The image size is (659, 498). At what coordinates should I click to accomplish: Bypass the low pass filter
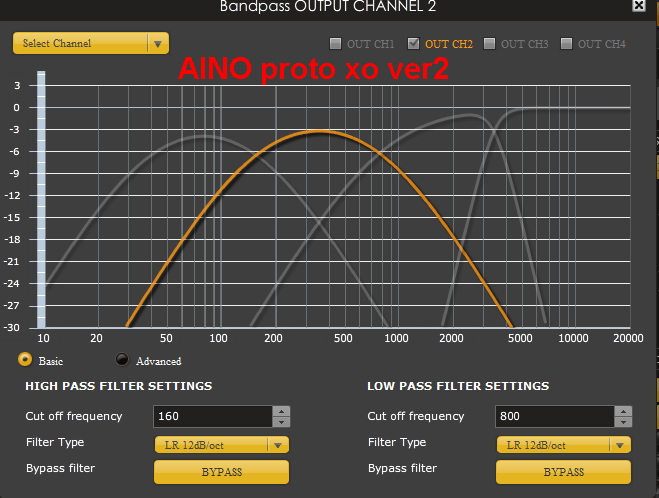pos(564,472)
